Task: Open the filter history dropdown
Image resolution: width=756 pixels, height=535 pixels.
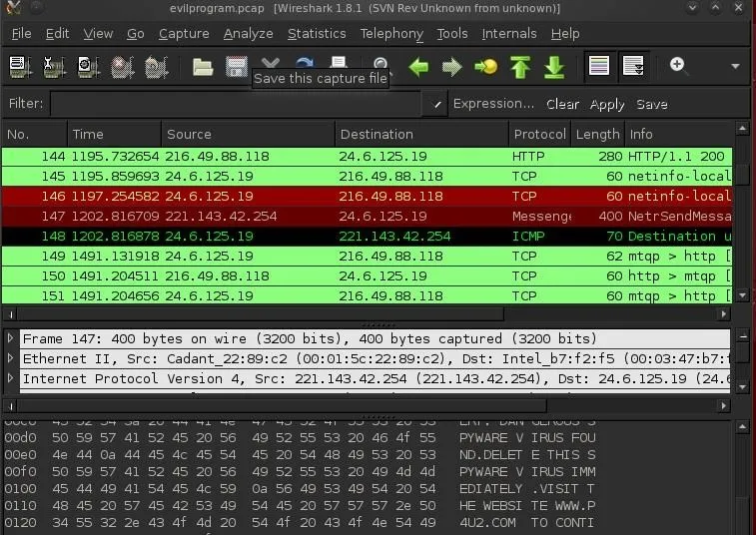Action: 436,104
